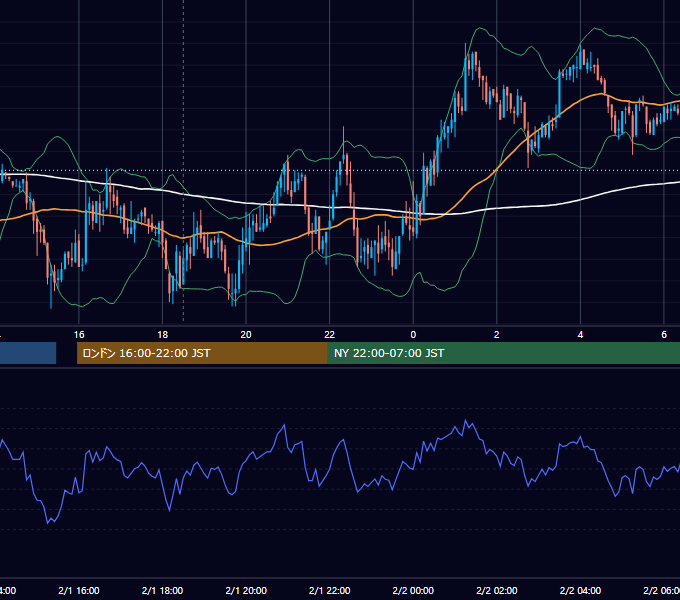The height and width of the screenshot is (600, 680).
Task: Click the price chart axis label 2
Action: tap(497, 334)
